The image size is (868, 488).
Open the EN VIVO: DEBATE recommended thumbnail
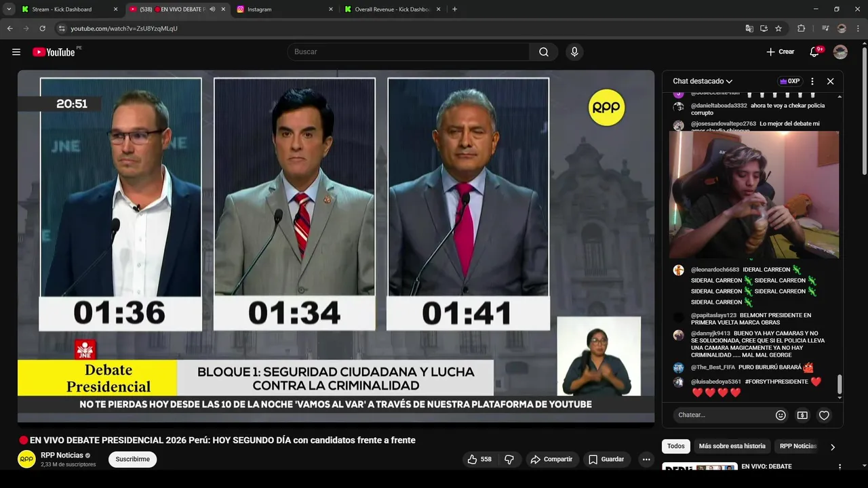pyautogui.click(x=700, y=467)
